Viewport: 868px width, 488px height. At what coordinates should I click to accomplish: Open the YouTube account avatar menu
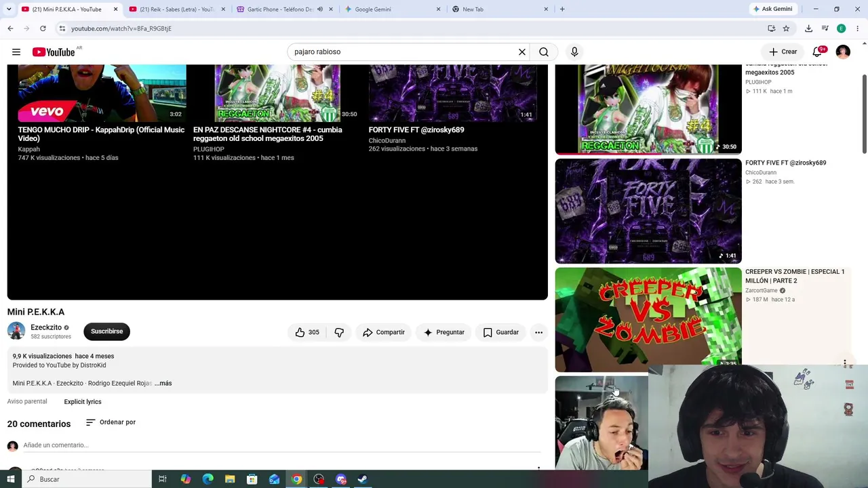pos(843,52)
